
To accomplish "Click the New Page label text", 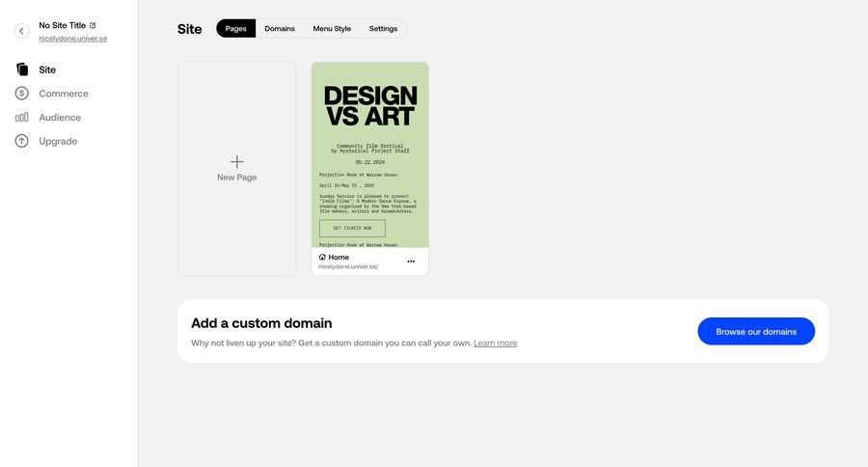I will click(x=237, y=178).
